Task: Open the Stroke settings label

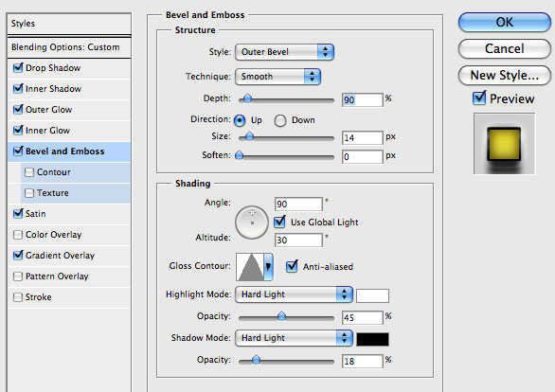Action: tap(38, 297)
